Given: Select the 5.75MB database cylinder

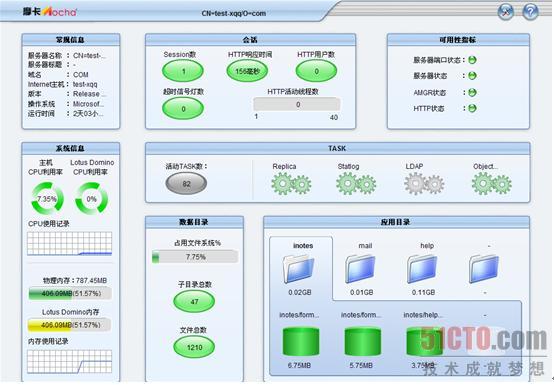Looking at the screenshot, I should click(363, 341).
